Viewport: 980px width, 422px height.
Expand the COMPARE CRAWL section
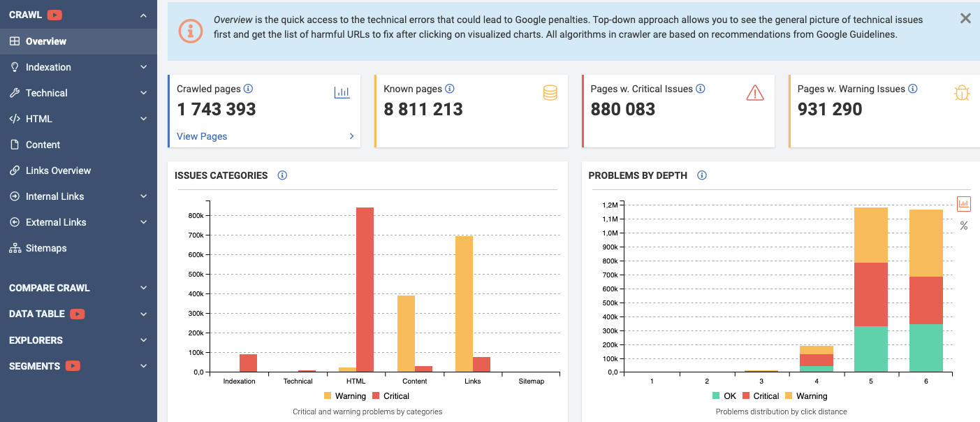pyautogui.click(x=78, y=288)
